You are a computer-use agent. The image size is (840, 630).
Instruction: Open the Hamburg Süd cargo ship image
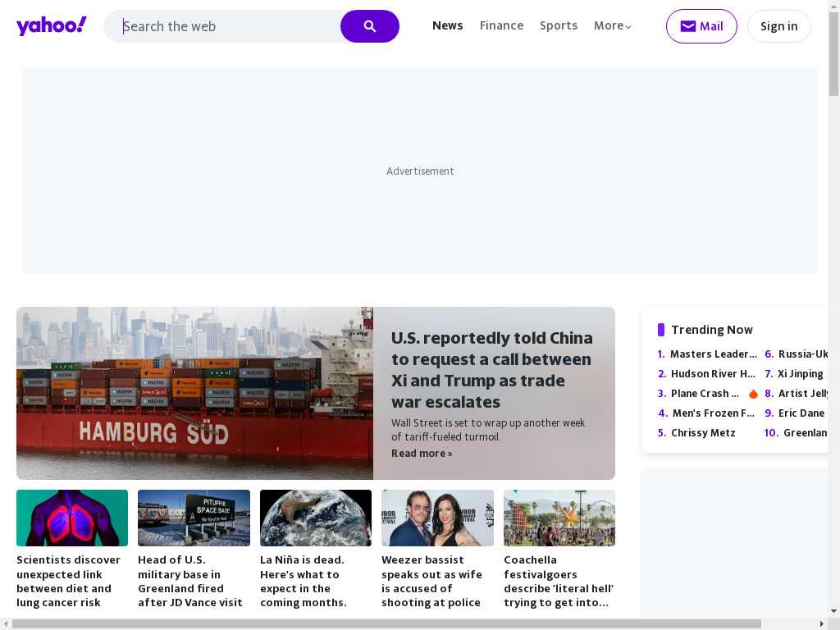(x=195, y=393)
